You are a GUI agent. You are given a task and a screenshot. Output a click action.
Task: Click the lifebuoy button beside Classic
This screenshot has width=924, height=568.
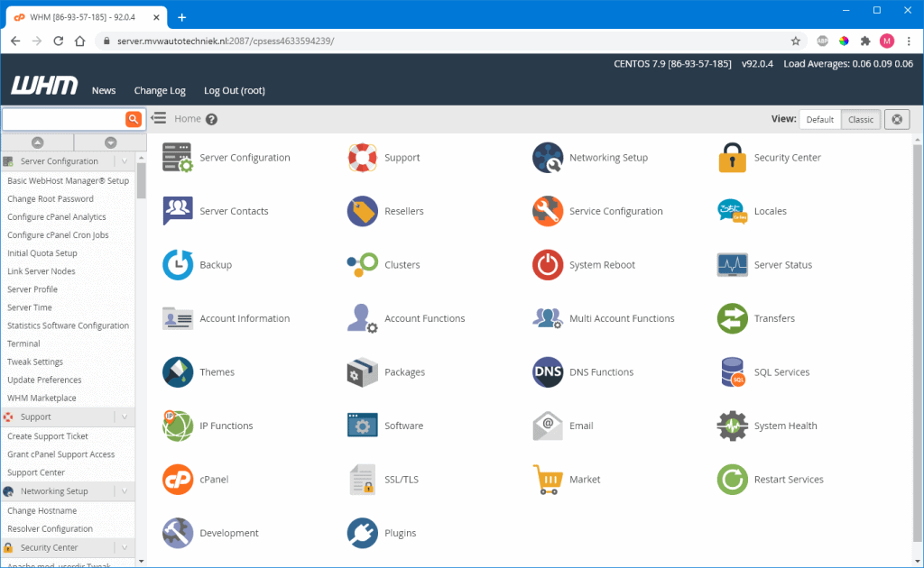pos(897,120)
